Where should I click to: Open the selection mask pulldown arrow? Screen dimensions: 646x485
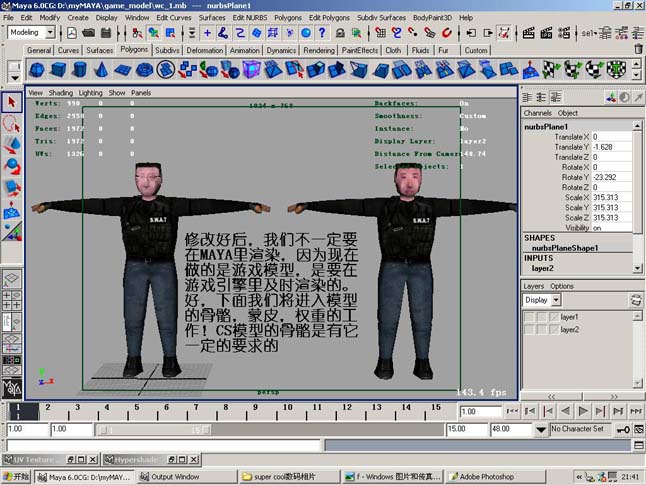pos(192,33)
